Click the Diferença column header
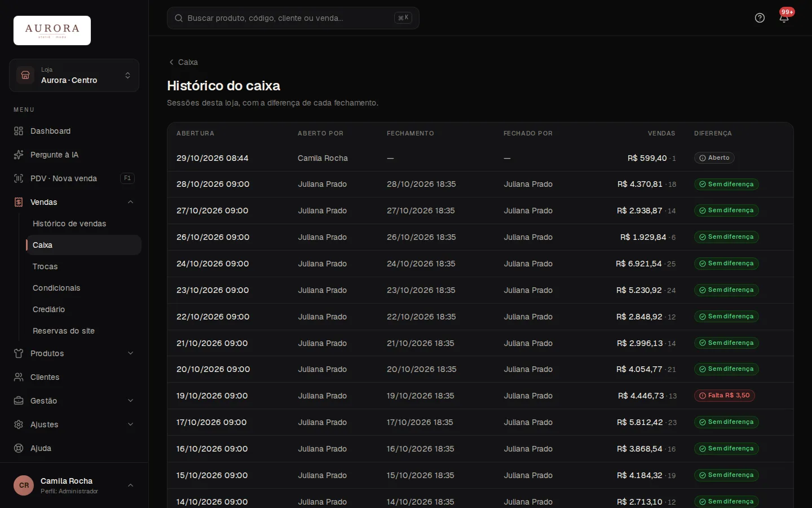 pyautogui.click(x=713, y=134)
